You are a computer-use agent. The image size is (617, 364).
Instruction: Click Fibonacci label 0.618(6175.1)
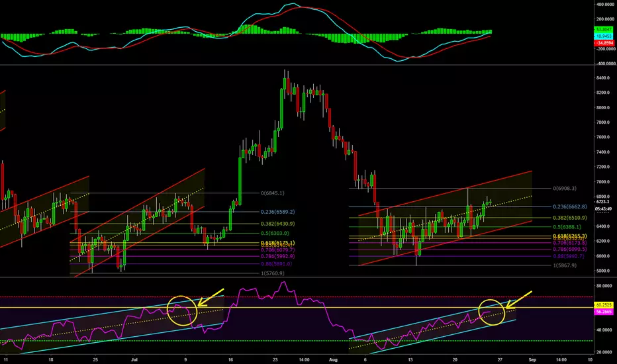click(x=277, y=243)
